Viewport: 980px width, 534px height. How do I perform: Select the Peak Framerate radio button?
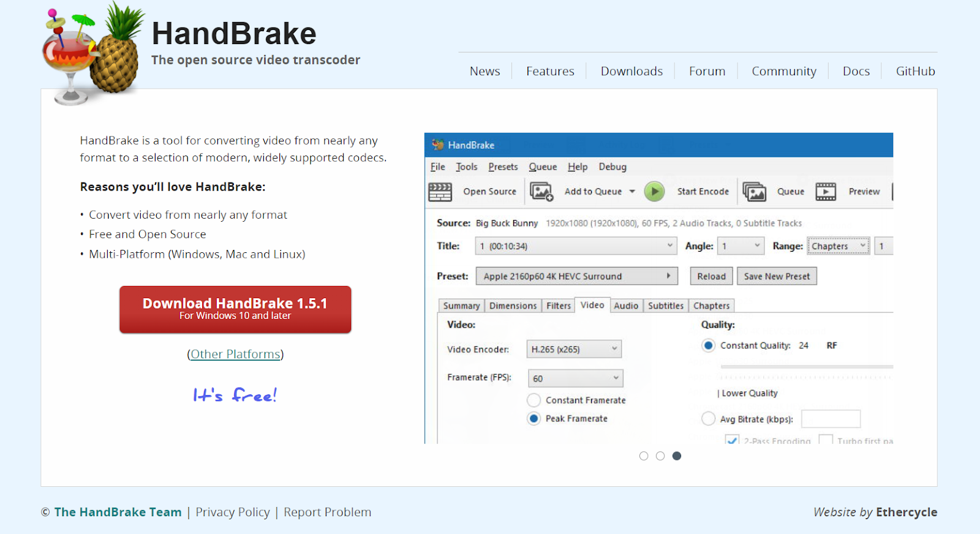[x=534, y=418]
